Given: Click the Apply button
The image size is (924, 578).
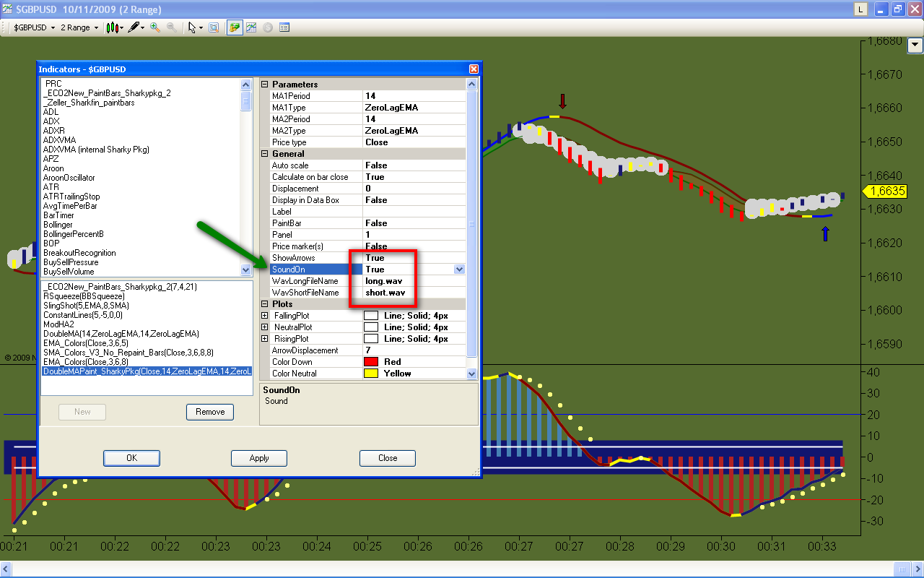Looking at the screenshot, I should tap(259, 458).
